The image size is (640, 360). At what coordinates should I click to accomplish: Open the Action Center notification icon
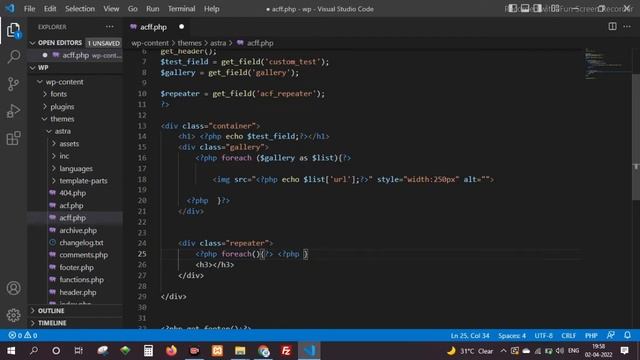(624, 351)
